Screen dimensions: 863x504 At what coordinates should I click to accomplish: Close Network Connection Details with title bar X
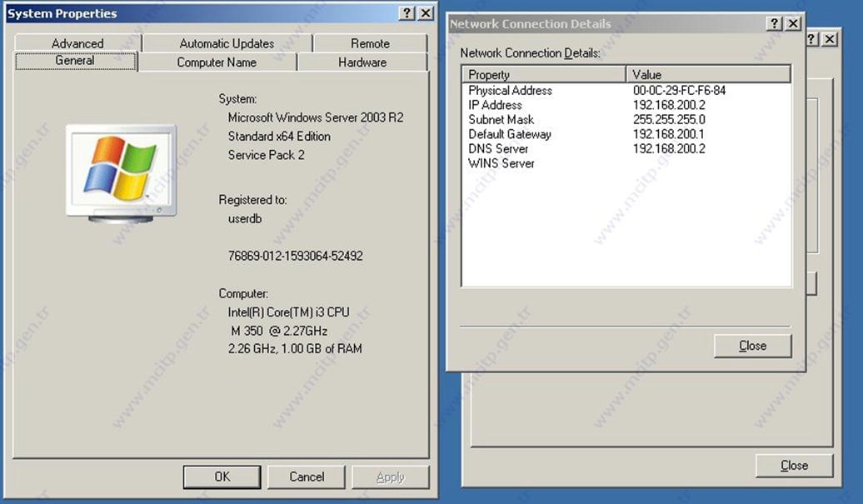pyautogui.click(x=793, y=23)
